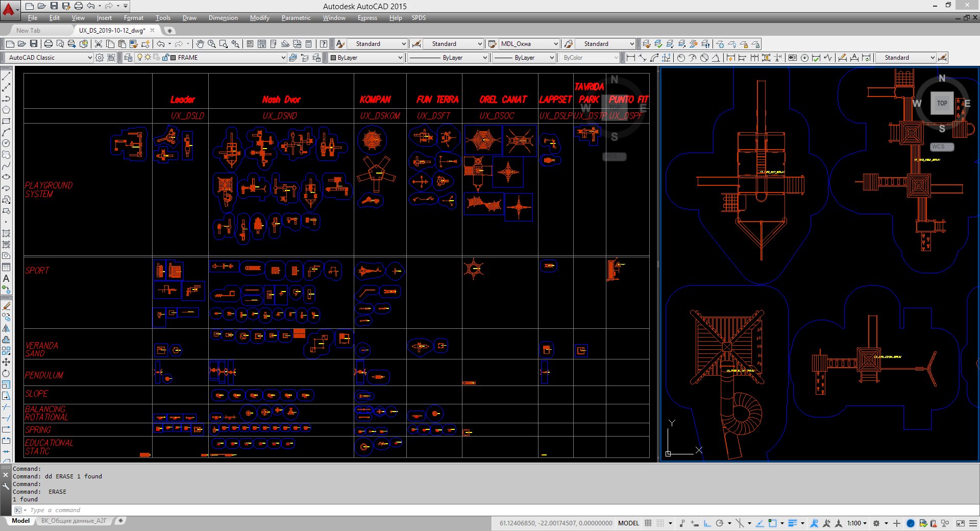Select the Mirror modify tool
This screenshot has width=980, height=531.
coord(6,328)
